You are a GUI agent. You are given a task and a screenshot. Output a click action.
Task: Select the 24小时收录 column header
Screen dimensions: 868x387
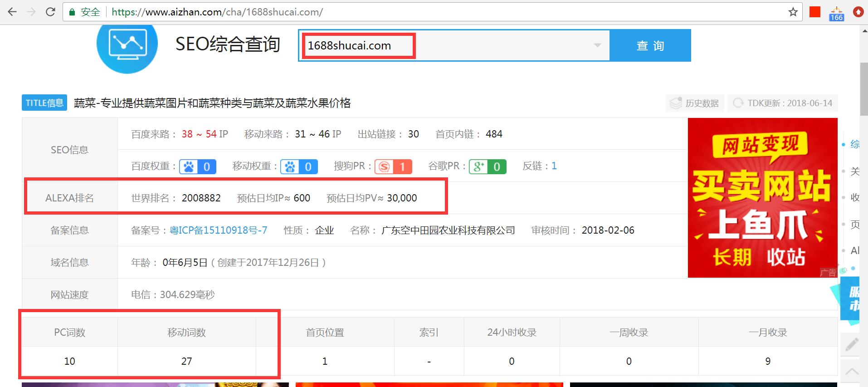pyautogui.click(x=512, y=333)
